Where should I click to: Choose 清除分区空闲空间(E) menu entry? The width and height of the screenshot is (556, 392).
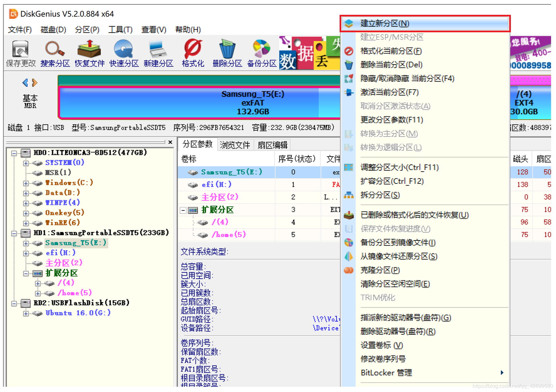click(395, 284)
